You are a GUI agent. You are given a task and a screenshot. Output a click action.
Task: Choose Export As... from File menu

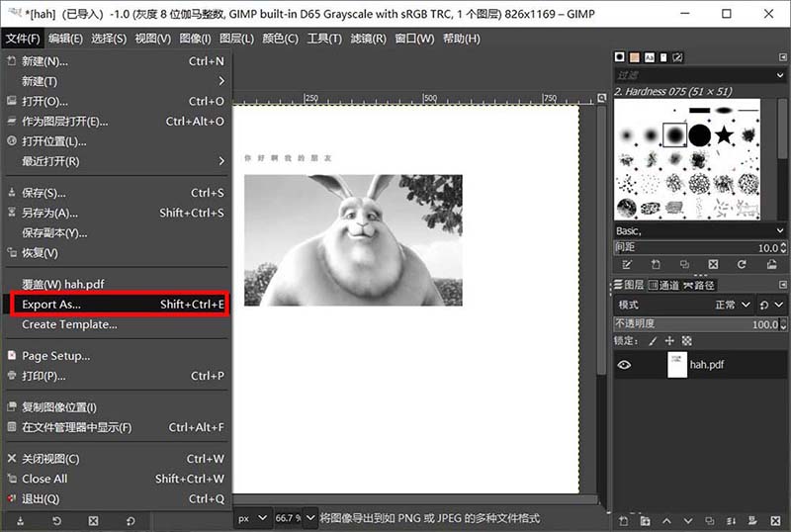pos(119,305)
